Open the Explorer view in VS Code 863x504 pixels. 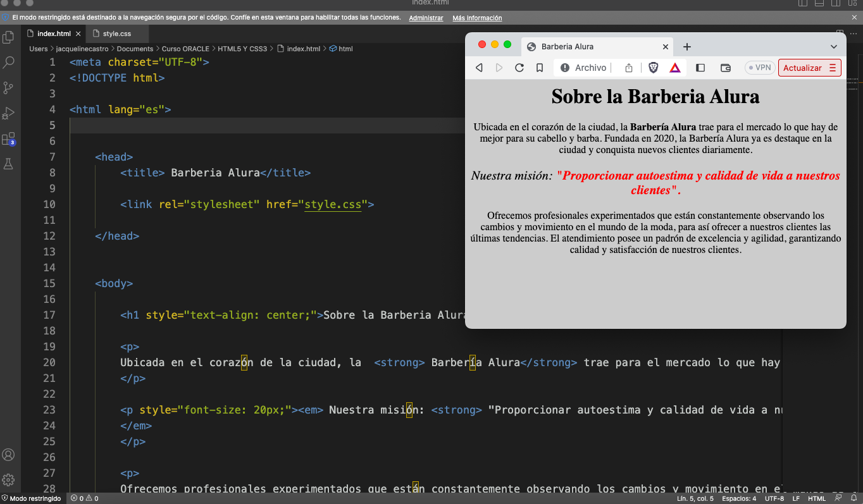(x=9, y=37)
